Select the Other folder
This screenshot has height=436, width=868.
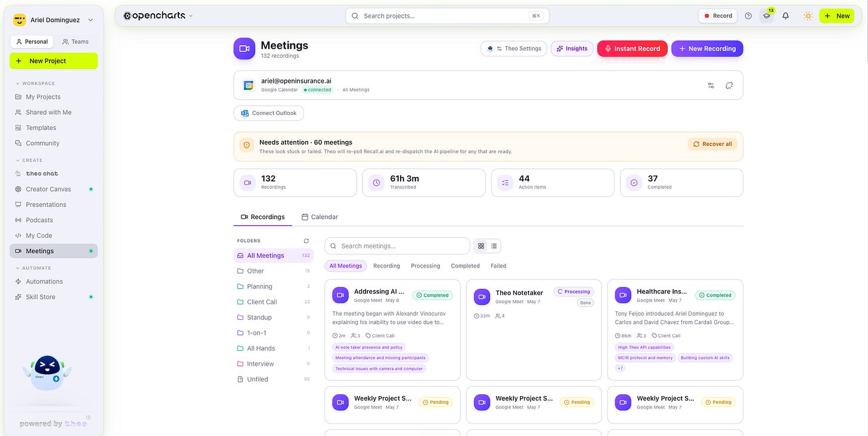[x=274, y=271]
